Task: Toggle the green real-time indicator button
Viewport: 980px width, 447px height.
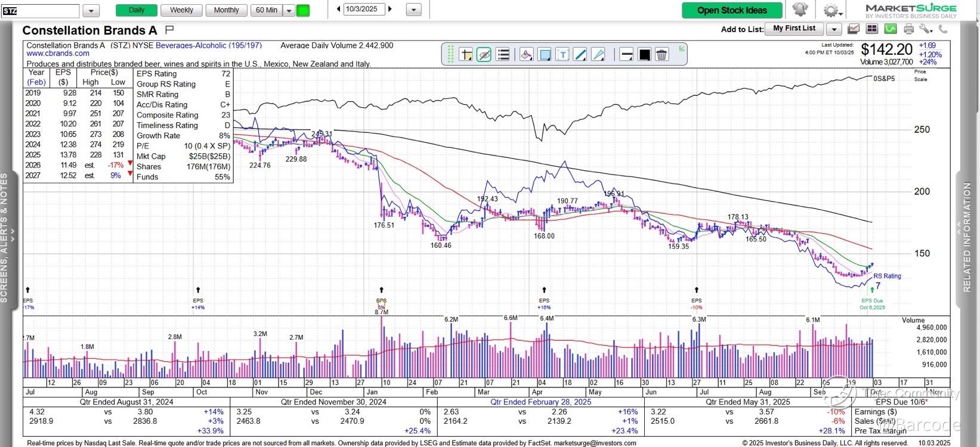Action: coord(303,10)
